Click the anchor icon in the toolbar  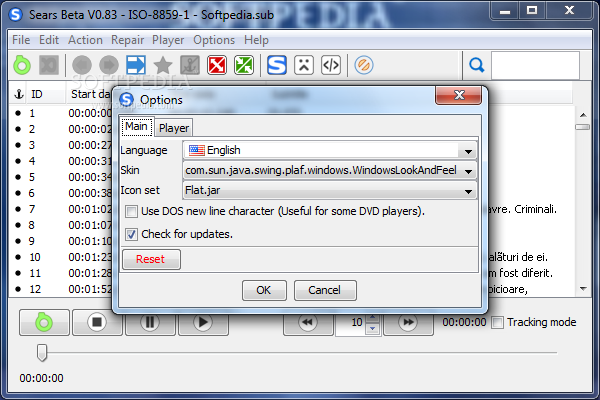pyautogui.click(x=190, y=65)
